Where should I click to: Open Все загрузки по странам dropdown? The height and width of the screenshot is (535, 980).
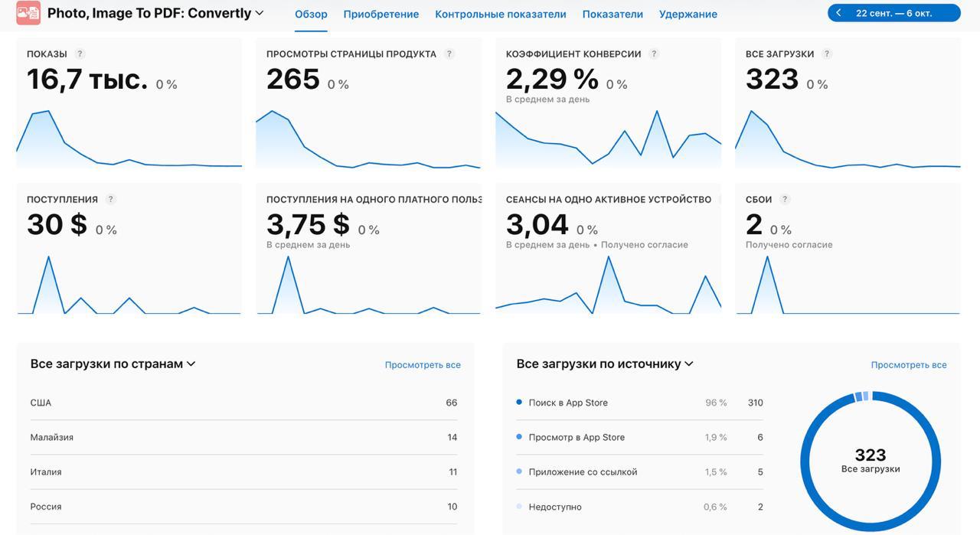[x=191, y=364]
